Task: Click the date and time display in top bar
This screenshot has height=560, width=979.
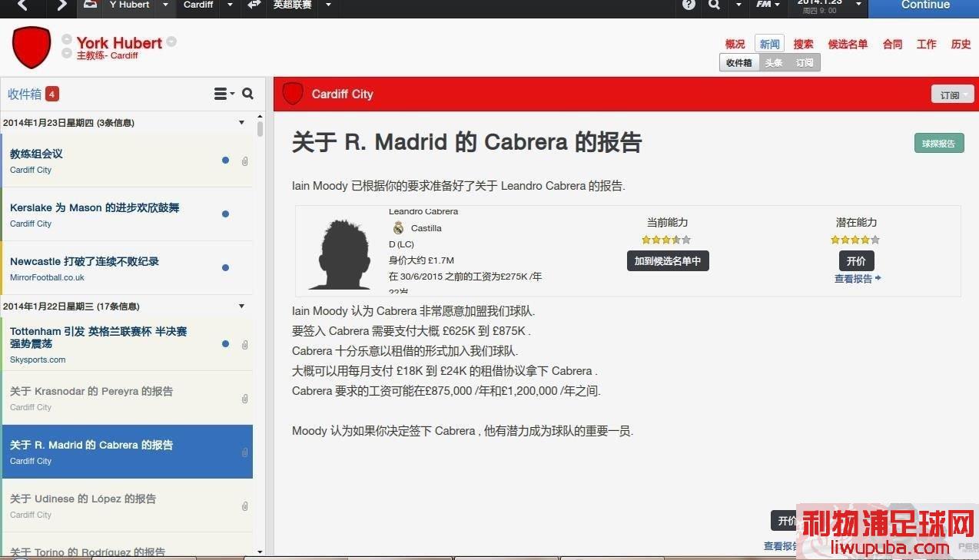Action: point(820,6)
